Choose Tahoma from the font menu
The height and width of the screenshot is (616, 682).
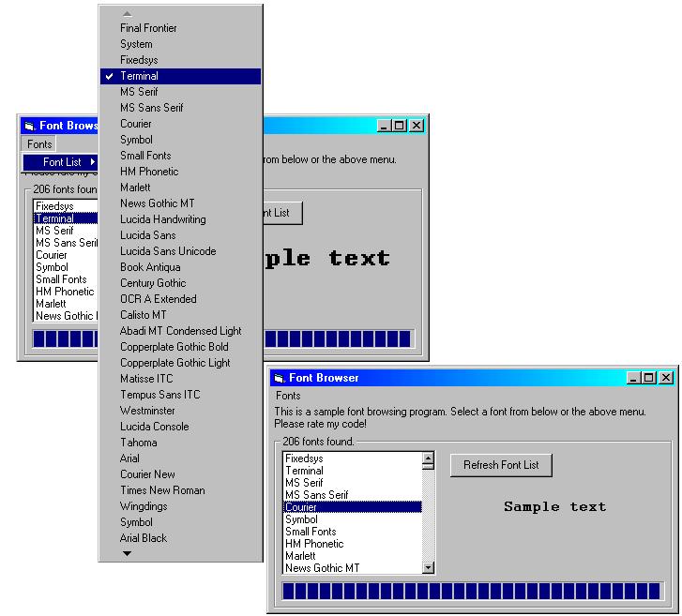coord(139,443)
